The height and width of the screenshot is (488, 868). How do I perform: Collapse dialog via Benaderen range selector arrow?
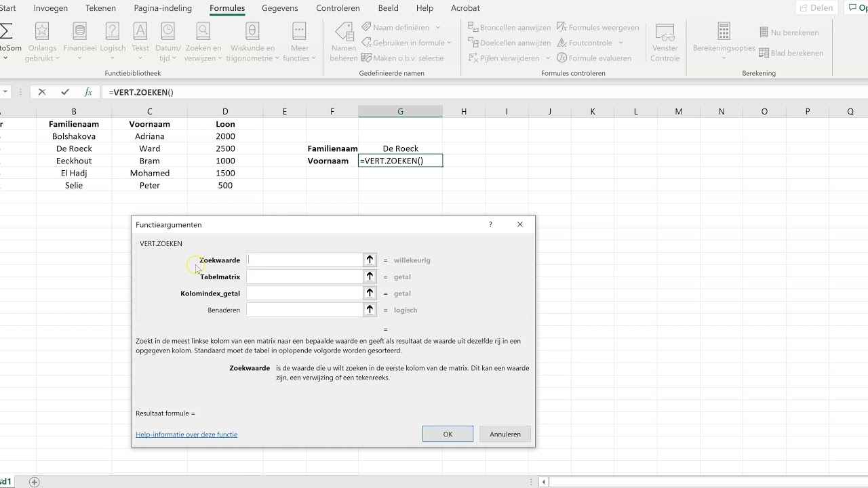370,310
